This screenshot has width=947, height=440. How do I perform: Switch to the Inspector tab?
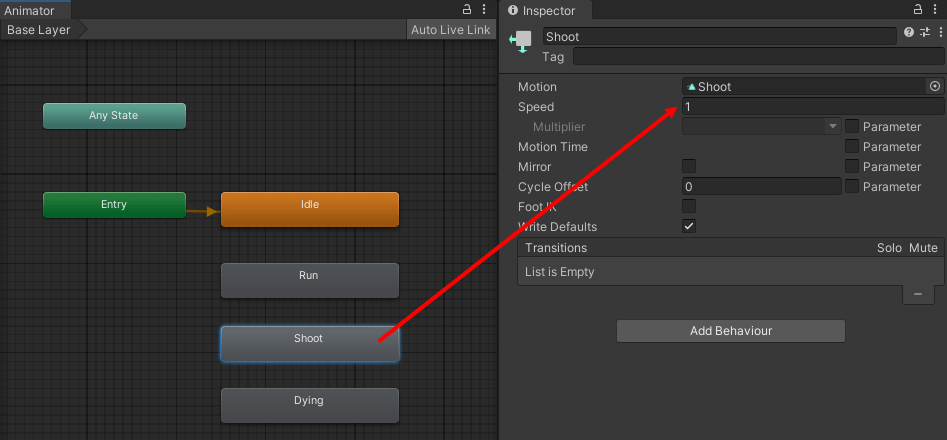click(x=548, y=11)
